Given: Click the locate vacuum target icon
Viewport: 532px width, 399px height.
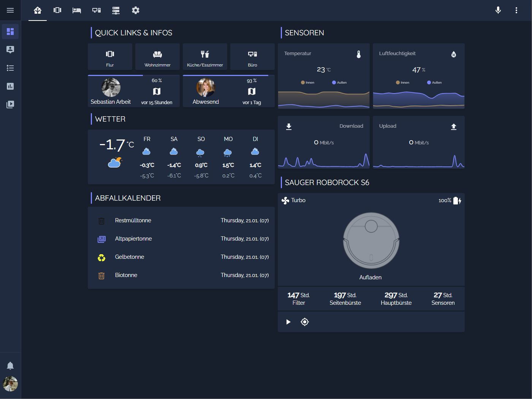Looking at the screenshot, I should coord(304,322).
